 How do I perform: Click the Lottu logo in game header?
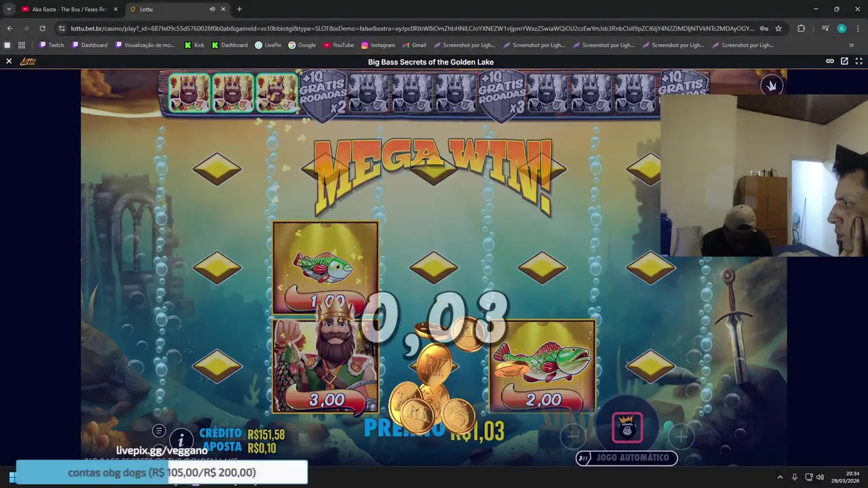point(28,61)
